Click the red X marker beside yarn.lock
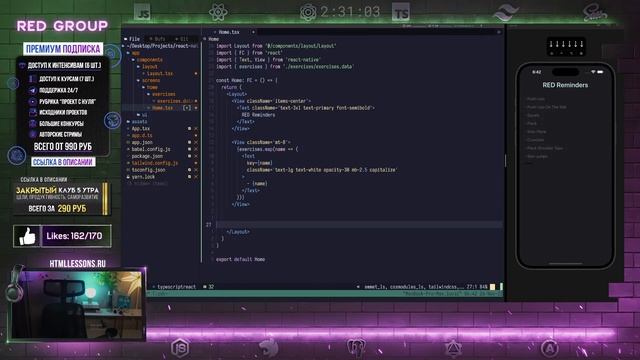The height and width of the screenshot is (360, 640). tap(196, 177)
